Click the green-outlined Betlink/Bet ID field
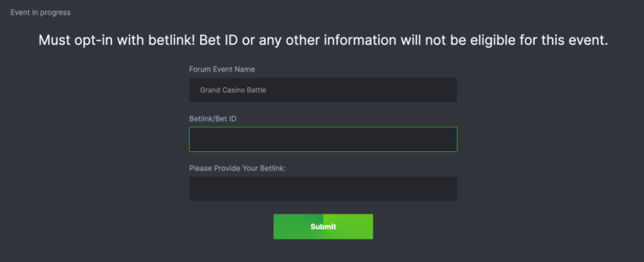644x262 pixels. [x=323, y=139]
